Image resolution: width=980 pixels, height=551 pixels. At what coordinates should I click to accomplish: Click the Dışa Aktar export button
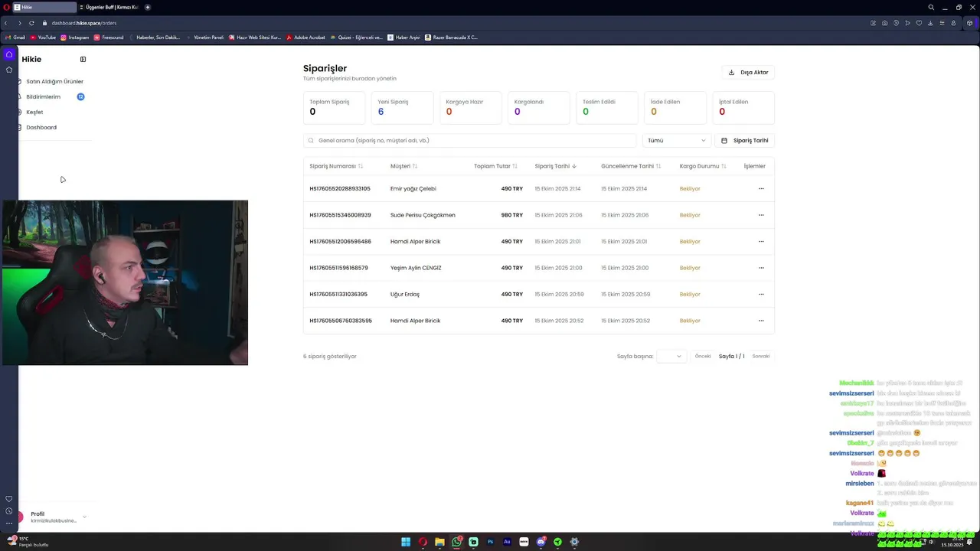pyautogui.click(x=748, y=72)
